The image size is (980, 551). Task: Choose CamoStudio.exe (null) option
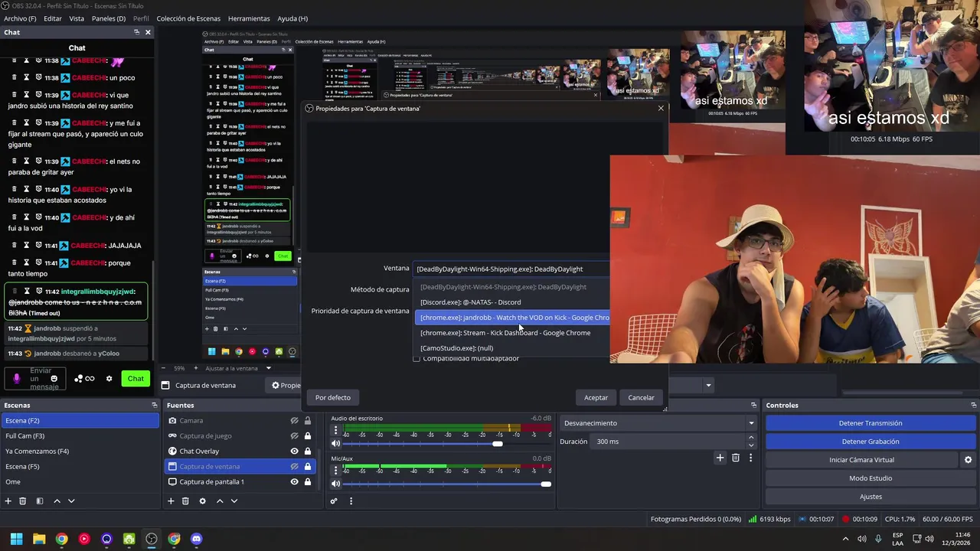pos(511,348)
